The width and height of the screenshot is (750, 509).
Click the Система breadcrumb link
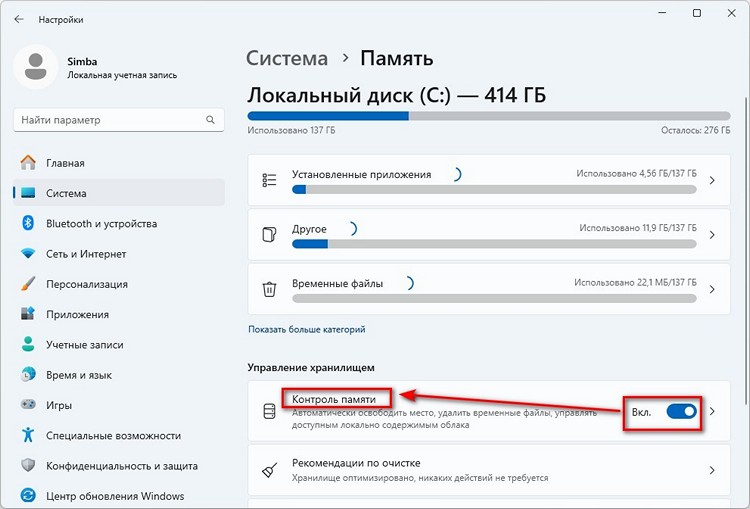(x=287, y=58)
